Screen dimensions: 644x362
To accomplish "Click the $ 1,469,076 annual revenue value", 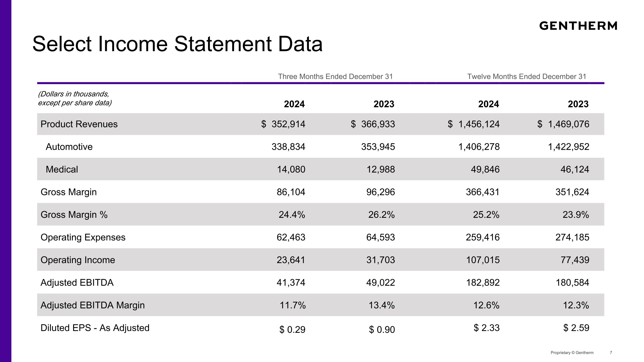I will click(x=563, y=124).
